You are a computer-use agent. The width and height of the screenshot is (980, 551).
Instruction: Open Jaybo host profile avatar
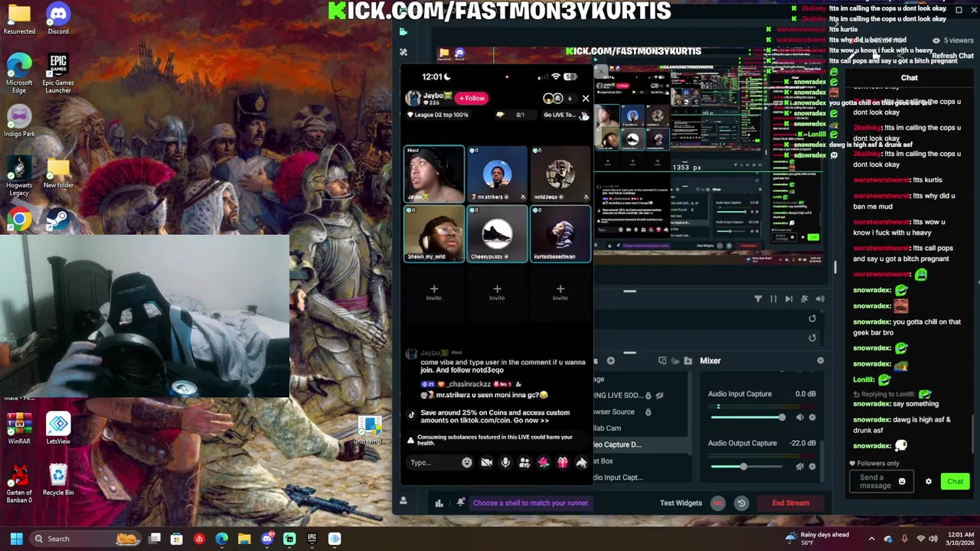[x=413, y=98]
